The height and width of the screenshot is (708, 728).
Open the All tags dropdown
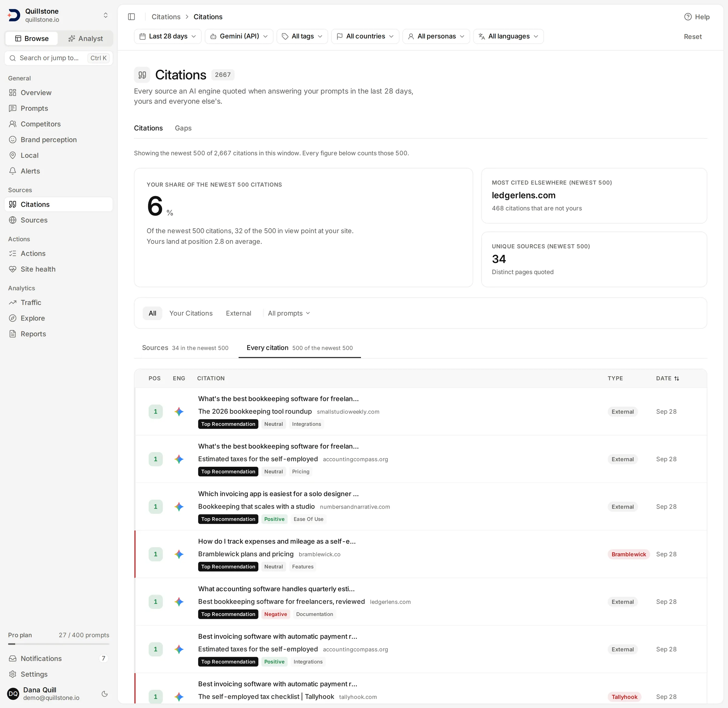point(302,36)
